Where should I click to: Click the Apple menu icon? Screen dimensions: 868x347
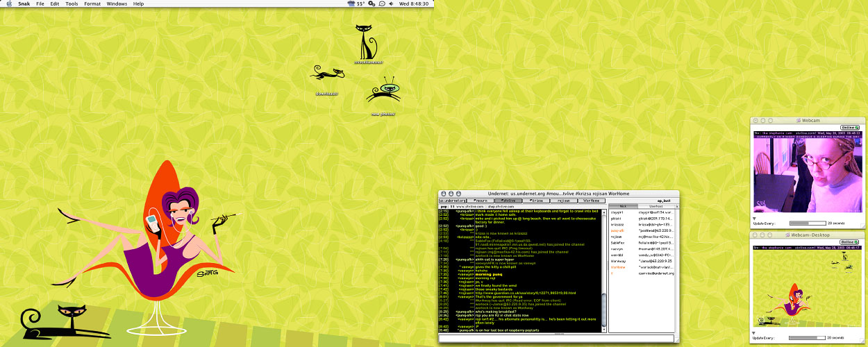pyautogui.click(x=7, y=3)
